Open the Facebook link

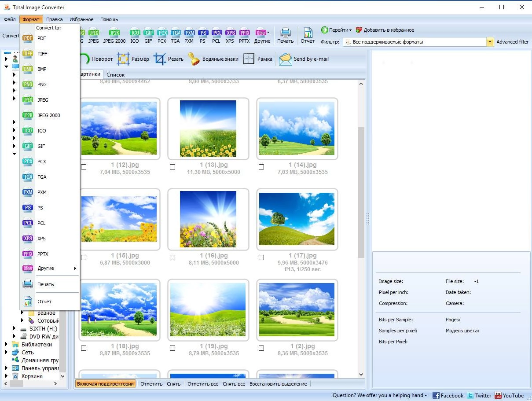point(448,395)
